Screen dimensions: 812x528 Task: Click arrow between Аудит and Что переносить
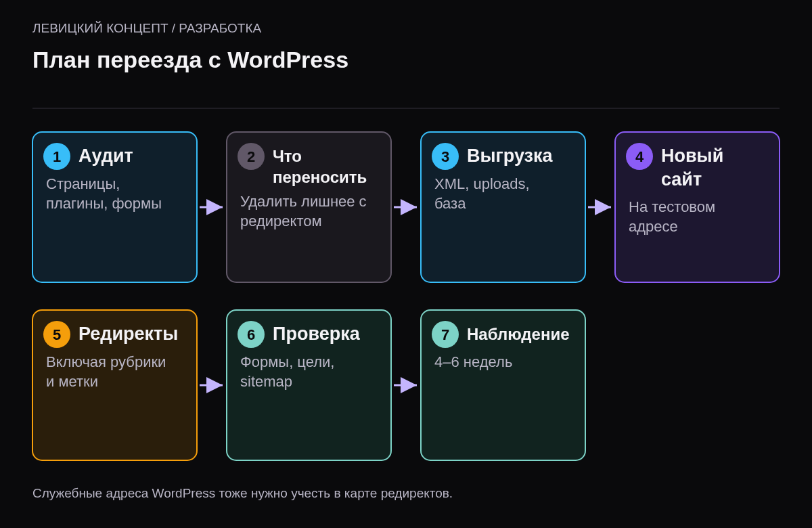click(211, 207)
